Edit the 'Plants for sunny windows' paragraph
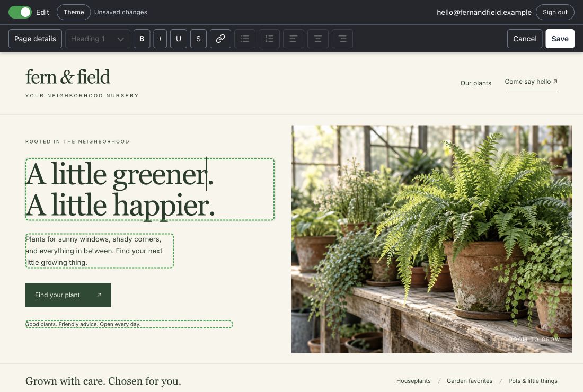The height and width of the screenshot is (392, 583). click(x=99, y=251)
